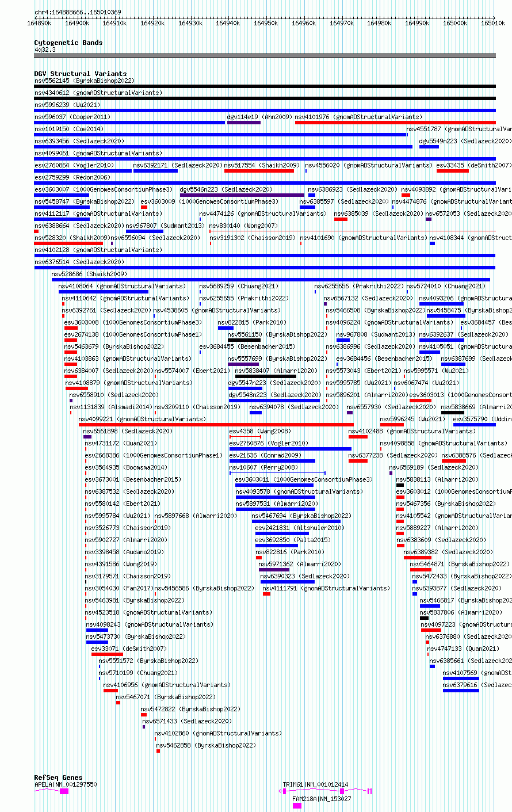Select nsv5472822 (ByrskaBishop2022) label

pyautogui.click(x=190, y=709)
